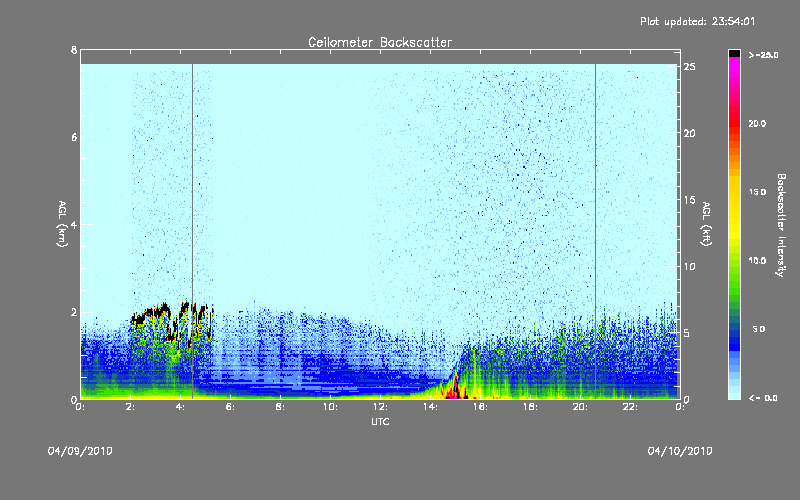The width and height of the screenshot is (800, 500).
Task: Click the 2 km tick label
Action: (74, 312)
